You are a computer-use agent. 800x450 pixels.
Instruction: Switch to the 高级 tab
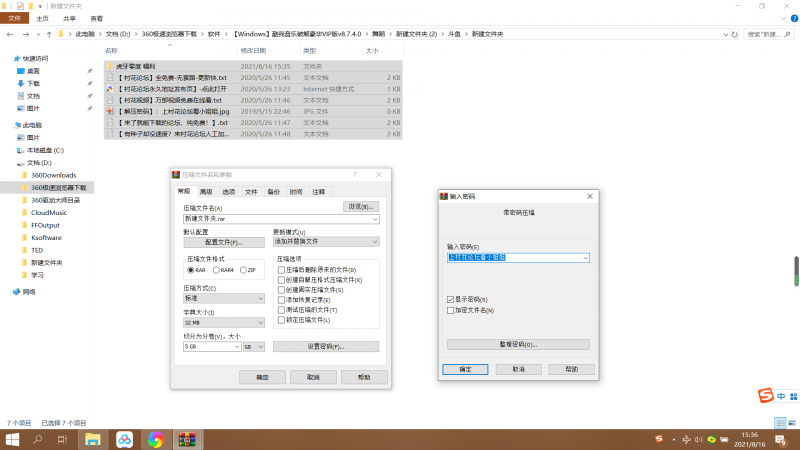[206, 191]
